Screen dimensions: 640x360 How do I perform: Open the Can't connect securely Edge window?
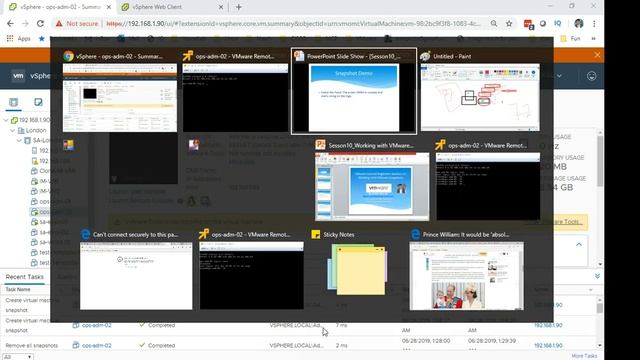[x=136, y=276]
